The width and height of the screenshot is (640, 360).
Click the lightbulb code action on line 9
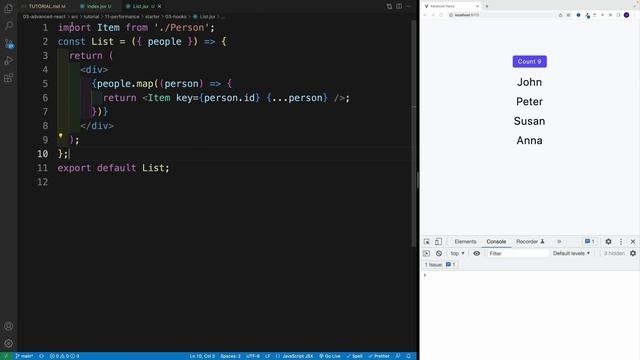(x=60, y=136)
